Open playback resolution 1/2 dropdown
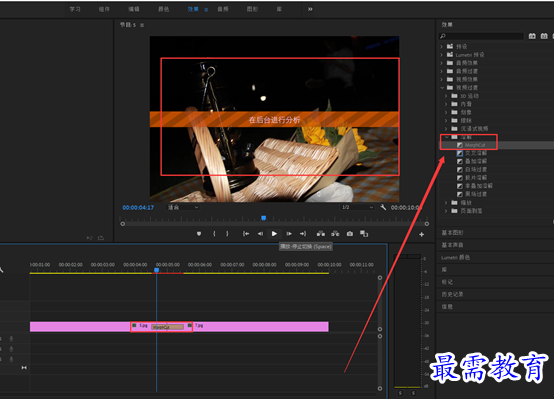Image resolution: width=554 pixels, height=399 pixels. (357, 207)
